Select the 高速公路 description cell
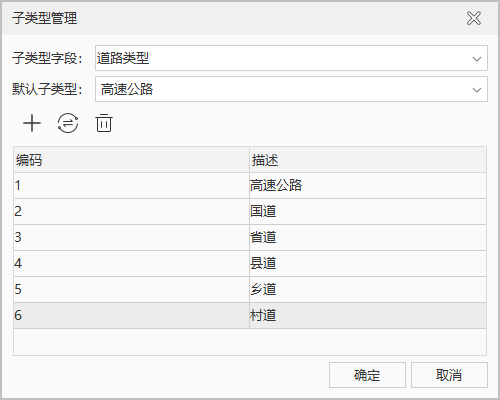The height and width of the screenshot is (400, 500). 368,185
